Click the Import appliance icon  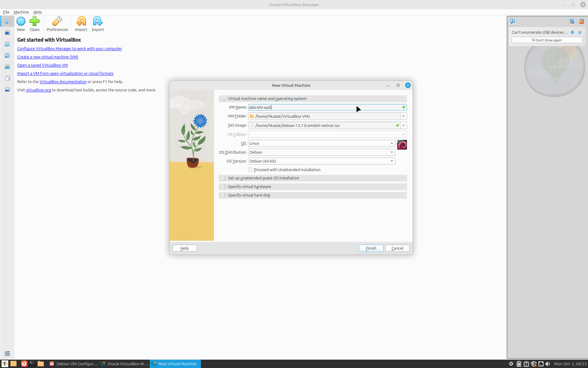(x=81, y=24)
